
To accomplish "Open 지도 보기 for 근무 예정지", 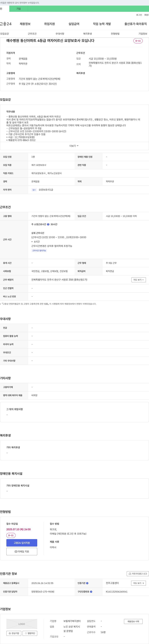I will tap(138, 280).
